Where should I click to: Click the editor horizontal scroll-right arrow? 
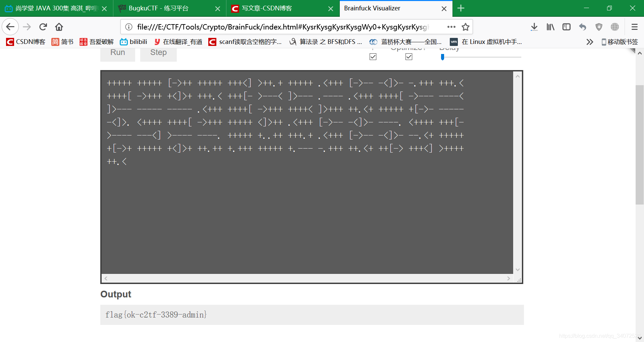(x=508, y=278)
